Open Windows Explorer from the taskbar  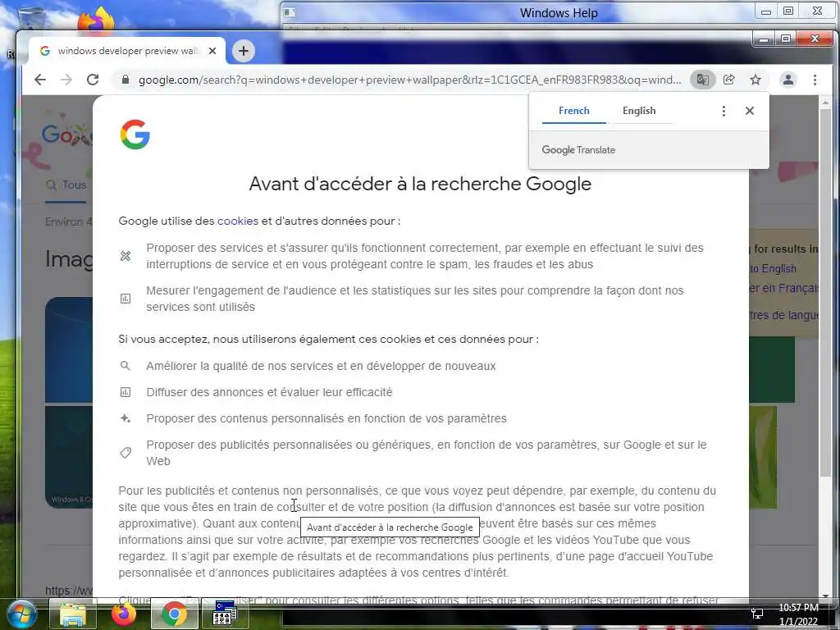point(73,614)
